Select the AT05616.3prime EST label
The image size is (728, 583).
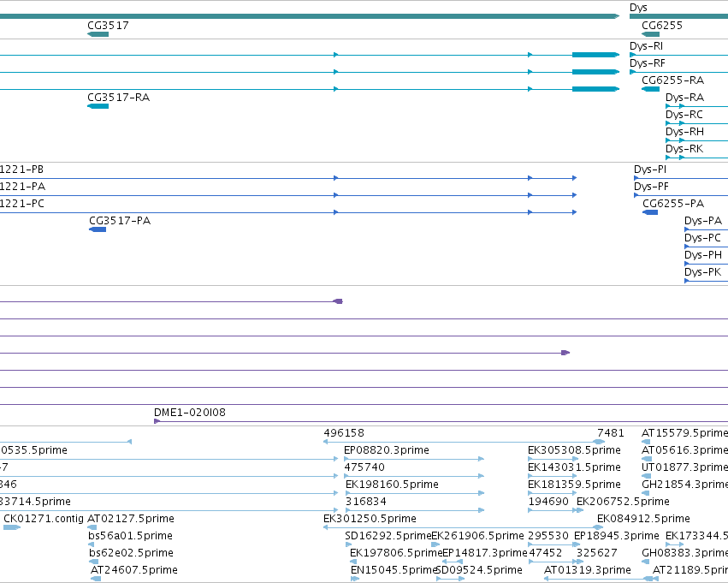click(x=685, y=450)
